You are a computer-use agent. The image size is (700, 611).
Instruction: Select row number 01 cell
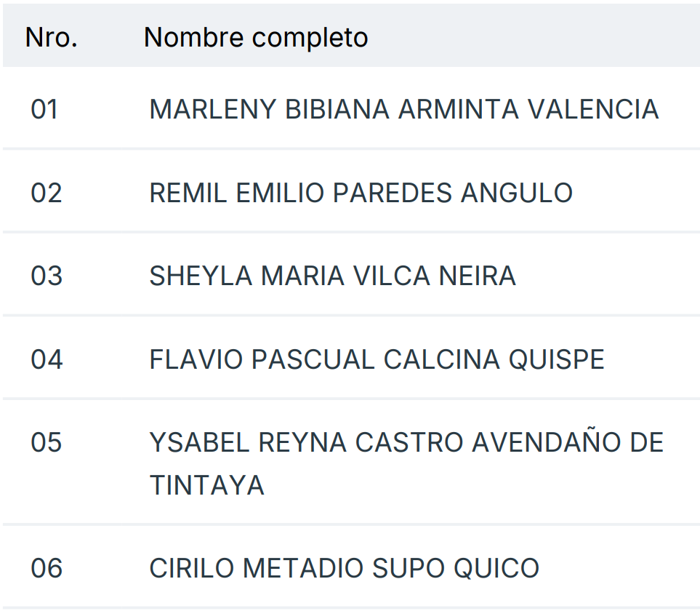point(44,109)
